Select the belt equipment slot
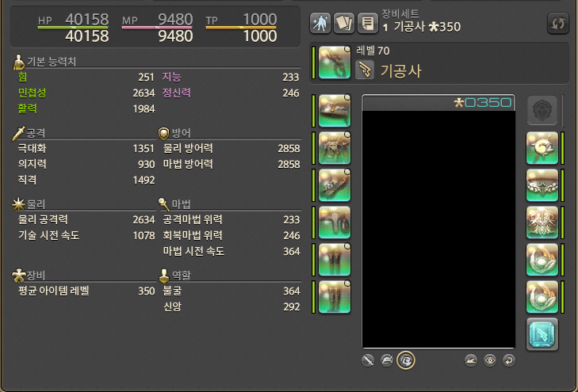The width and height of the screenshot is (578, 392). pyautogui.click(x=335, y=222)
